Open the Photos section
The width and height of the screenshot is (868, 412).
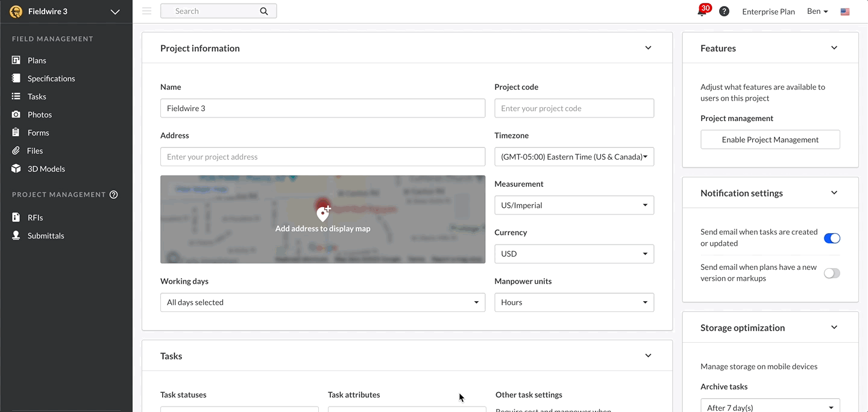tap(17, 114)
